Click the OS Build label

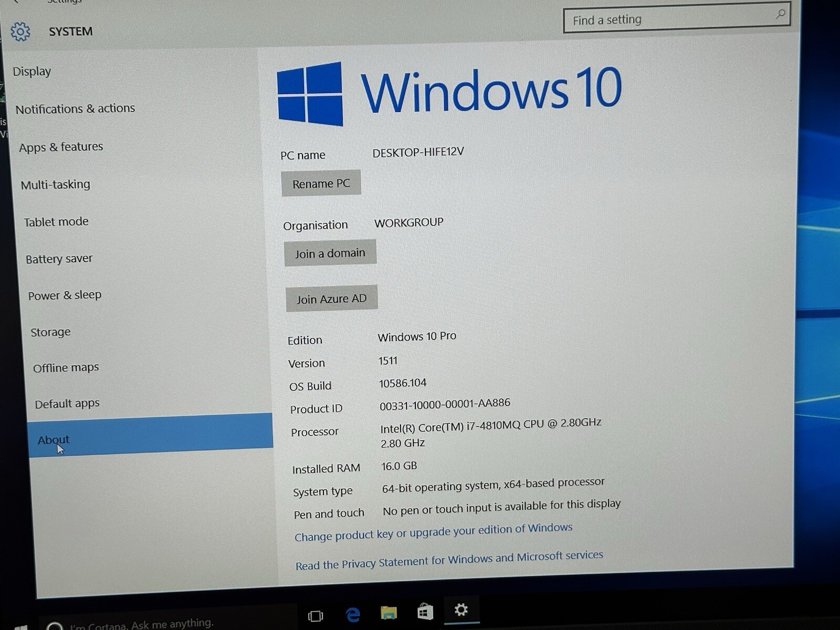pyautogui.click(x=310, y=386)
